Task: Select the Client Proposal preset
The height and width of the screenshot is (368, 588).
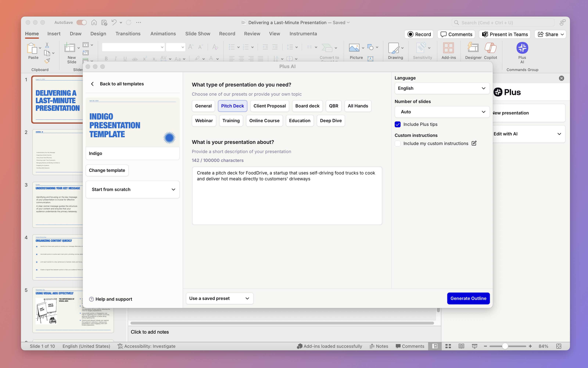Action: coord(269,106)
